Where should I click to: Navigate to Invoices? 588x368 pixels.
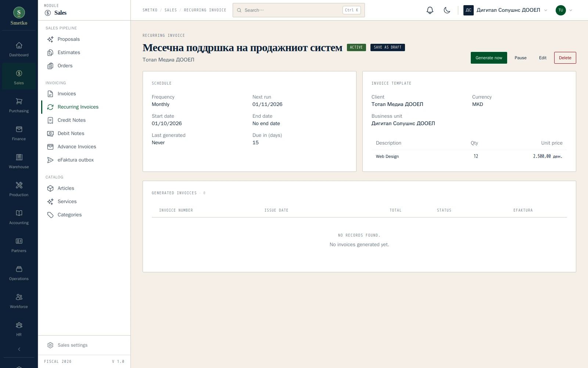pos(84,94)
